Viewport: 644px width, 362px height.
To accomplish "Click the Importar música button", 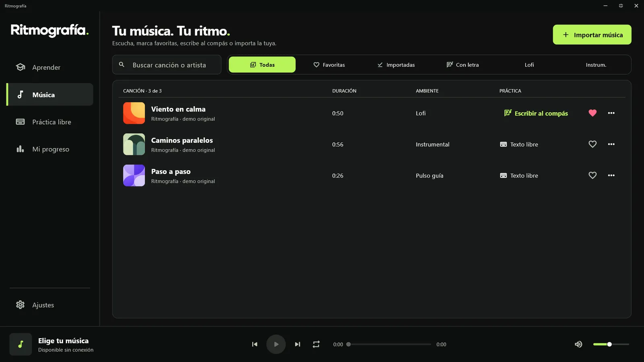I will [592, 35].
